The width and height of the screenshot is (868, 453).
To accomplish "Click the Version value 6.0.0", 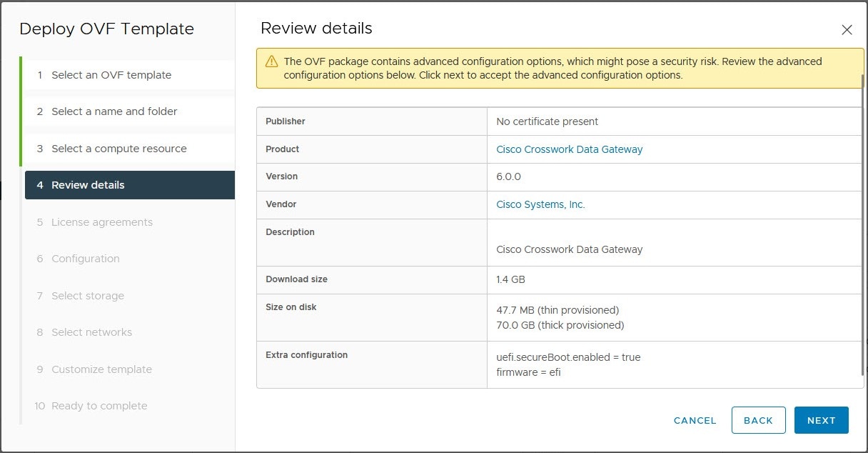I will [x=509, y=176].
